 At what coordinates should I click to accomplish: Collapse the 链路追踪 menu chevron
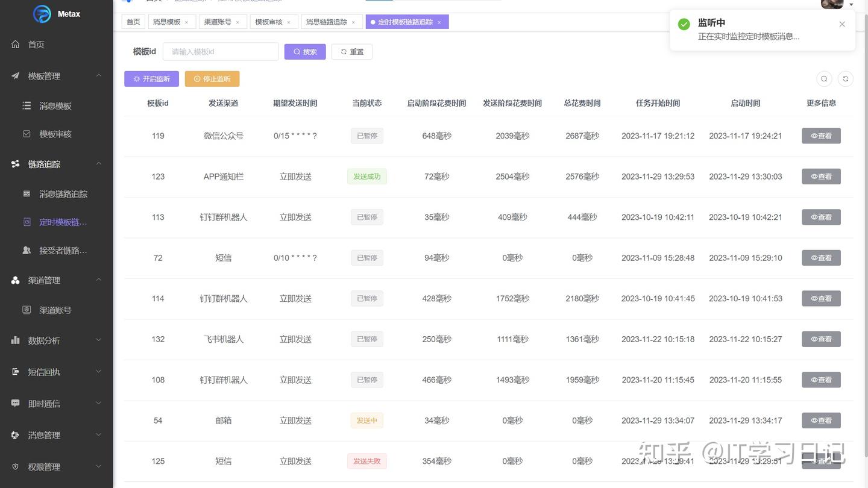99,164
